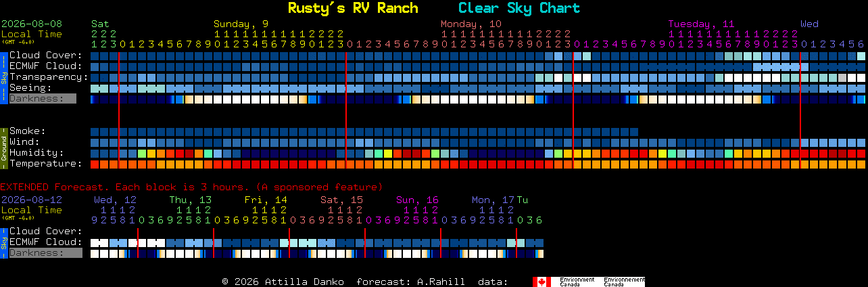
Task: Click the hourly Darkness row label
Action: 43,99
